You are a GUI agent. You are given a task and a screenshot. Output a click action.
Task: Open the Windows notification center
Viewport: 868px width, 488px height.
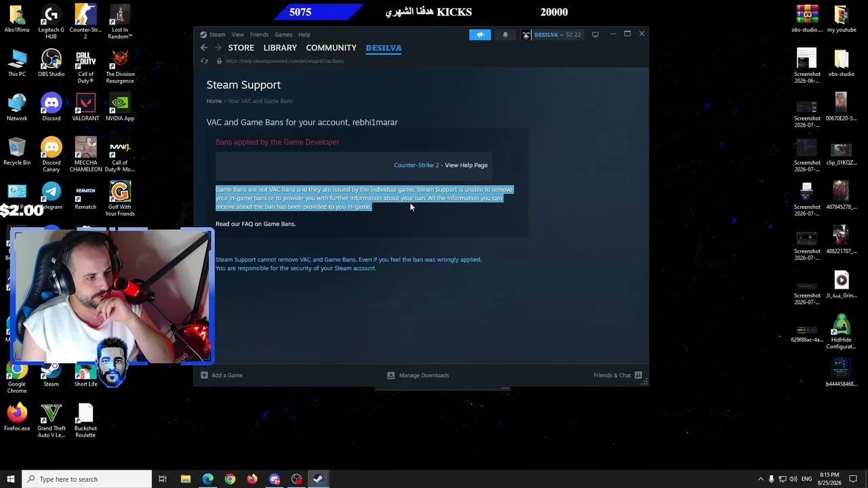(853, 479)
